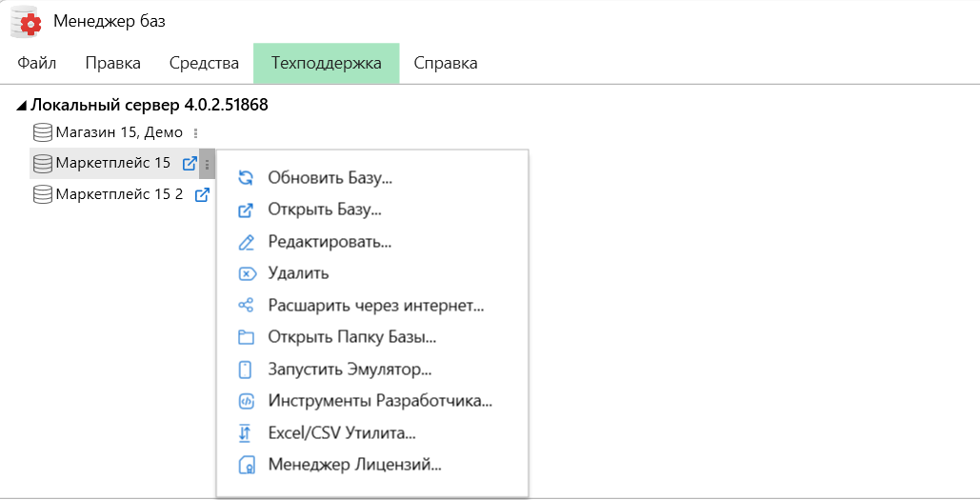
Task: Click the share icon beside Расшарить через интернет
Action: point(247,306)
